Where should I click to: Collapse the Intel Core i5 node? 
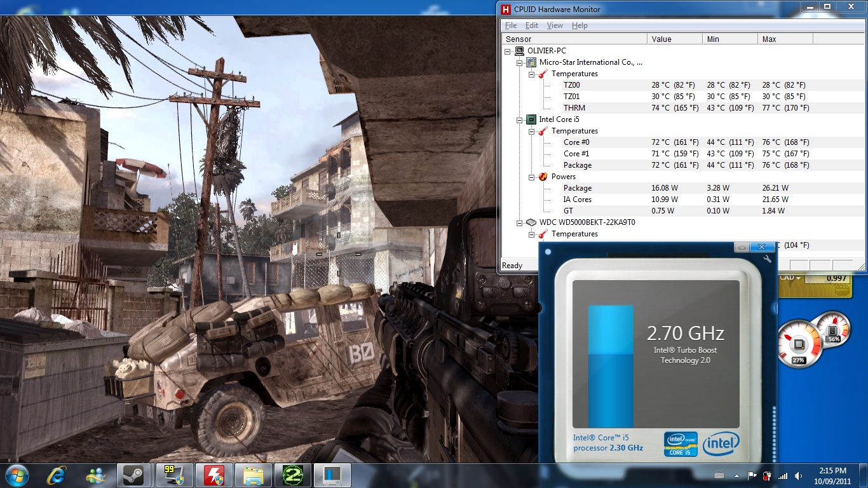(x=520, y=119)
